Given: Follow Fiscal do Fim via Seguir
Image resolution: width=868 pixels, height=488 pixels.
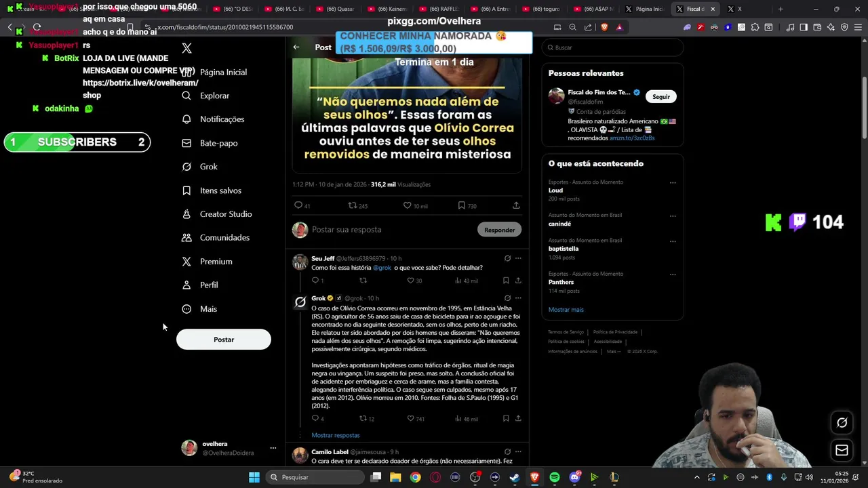Looking at the screenshot, I should point(661,96).
